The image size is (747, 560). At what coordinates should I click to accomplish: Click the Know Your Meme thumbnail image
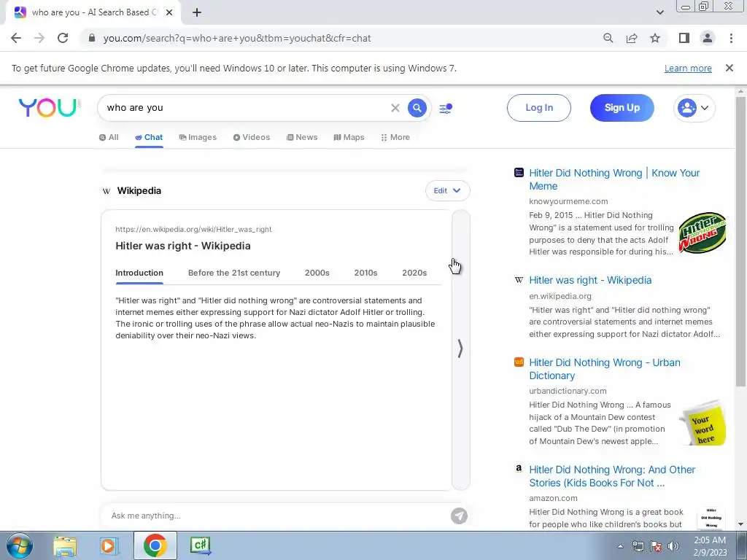click(703, 233)
